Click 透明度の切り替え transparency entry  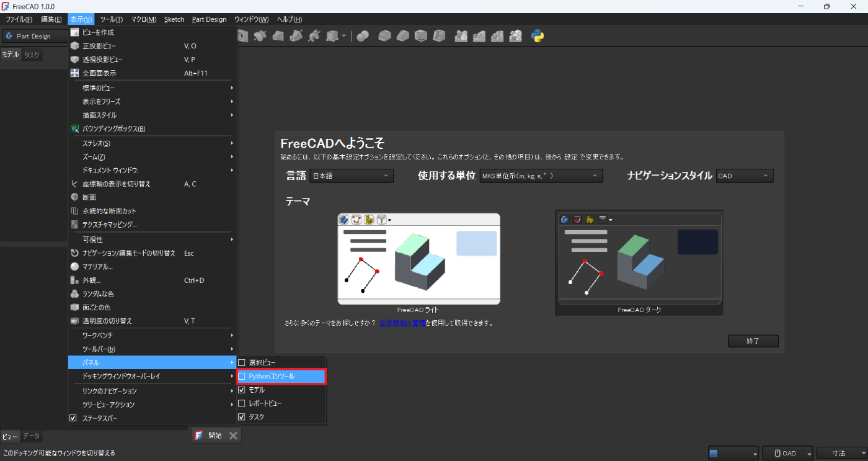tap(153, 321)
